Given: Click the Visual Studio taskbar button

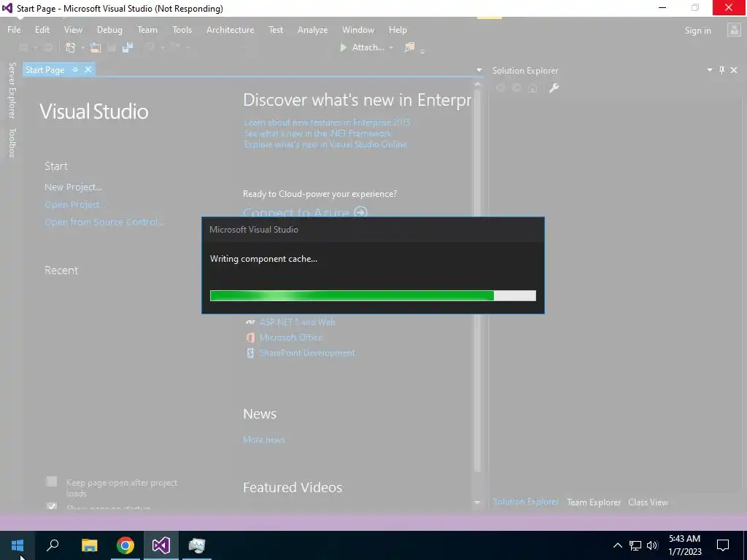Looking at the screenshot, I should (161, 545).
